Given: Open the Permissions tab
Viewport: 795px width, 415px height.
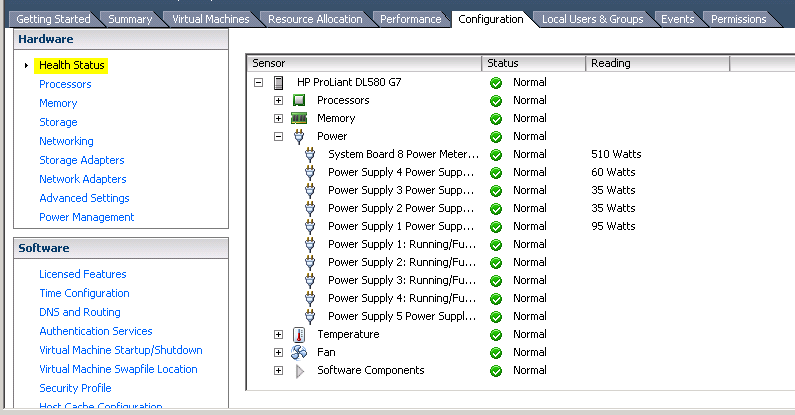Looking at the screenshot, I should (739, 19).
